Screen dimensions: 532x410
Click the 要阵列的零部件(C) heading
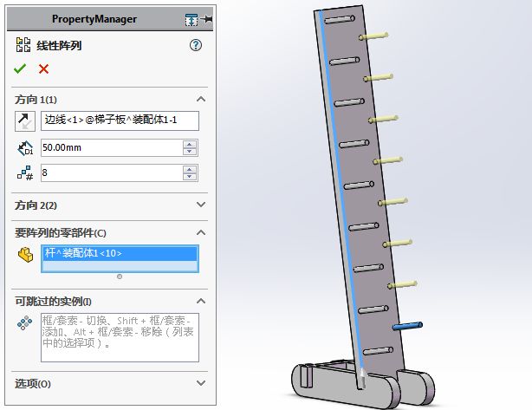(x=61, y=233)
